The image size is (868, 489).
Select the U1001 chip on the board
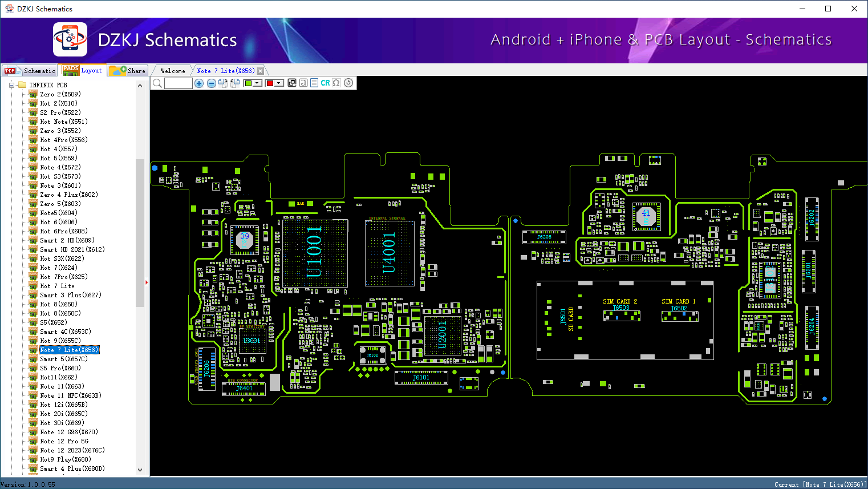(x=315, y=253)
